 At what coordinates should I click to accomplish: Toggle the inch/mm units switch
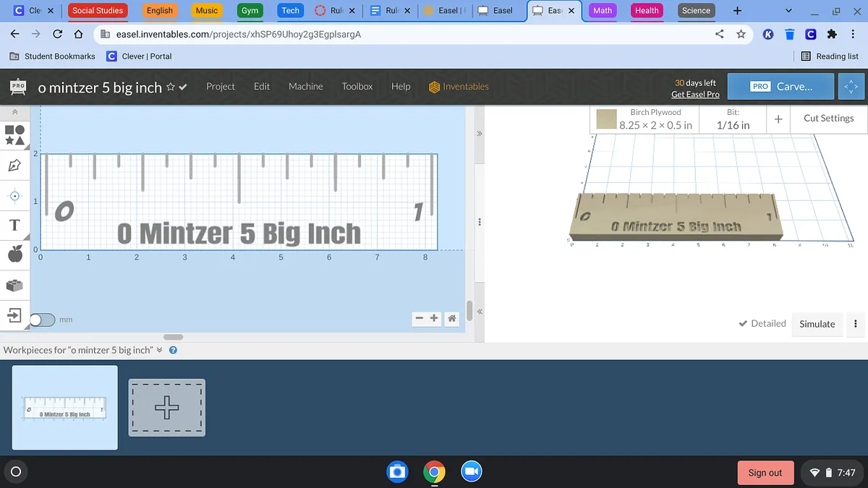tap(43, 320)
